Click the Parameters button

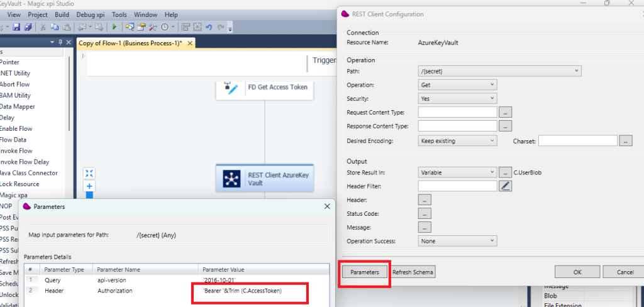[x=365, y=272]
